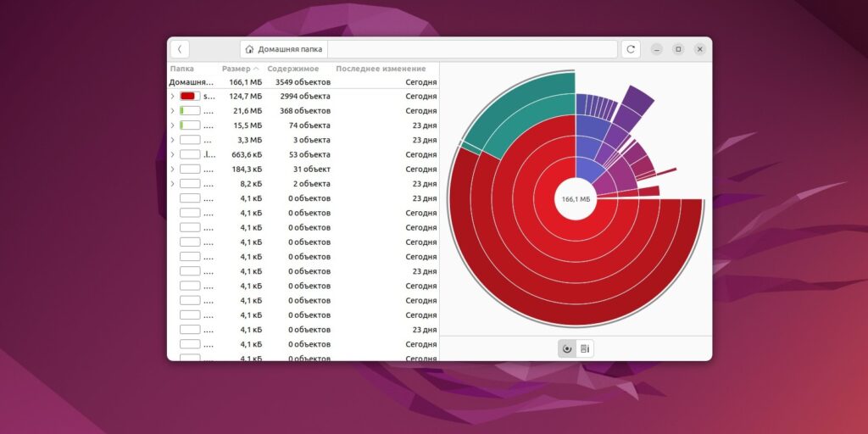Viewport: 868px width, 434px height.
Task: Click the 166,1 МБ size in the list
Action: click(x=246, y=82)
